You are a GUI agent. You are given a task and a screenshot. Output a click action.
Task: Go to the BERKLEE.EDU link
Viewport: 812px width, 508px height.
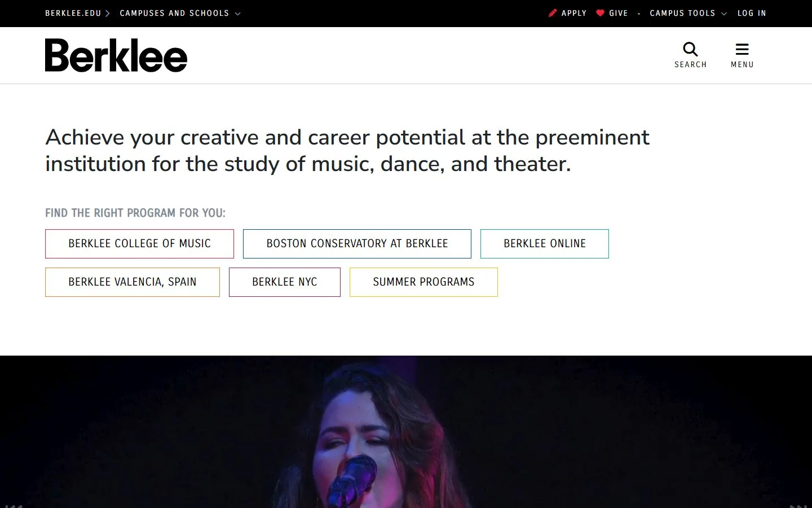[x=73, y=13]
